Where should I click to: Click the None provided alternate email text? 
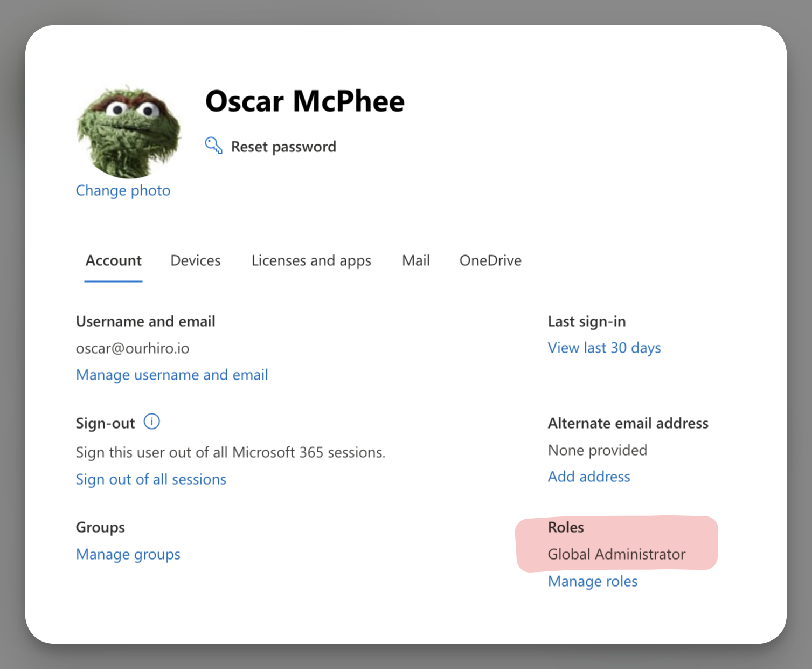pyautogui.click(x=597, y=450)
